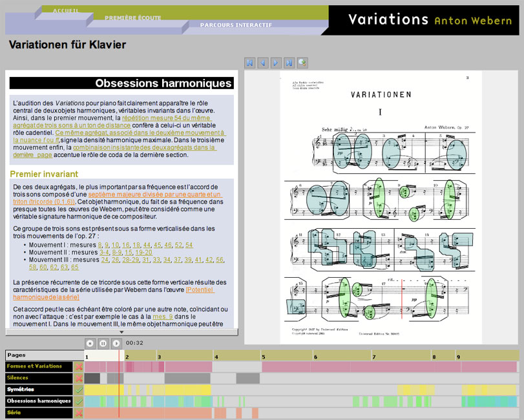Open Mouvement III measure 56 link
Image resolution: width=524 pixels, height=420 pixels.
(x=220, y=260)
